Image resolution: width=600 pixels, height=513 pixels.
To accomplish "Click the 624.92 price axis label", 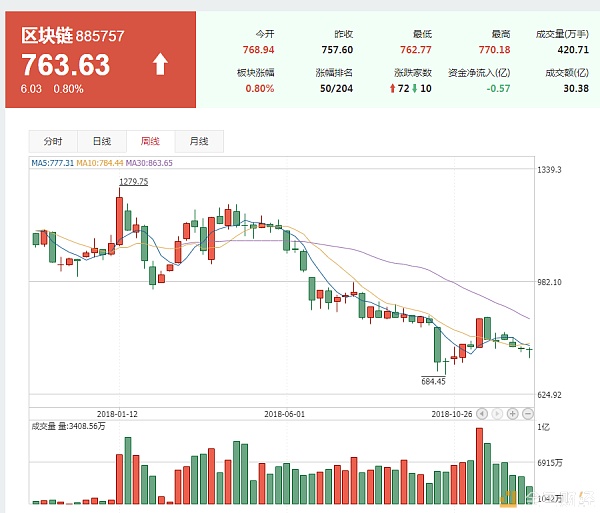I will coord(549,394).
